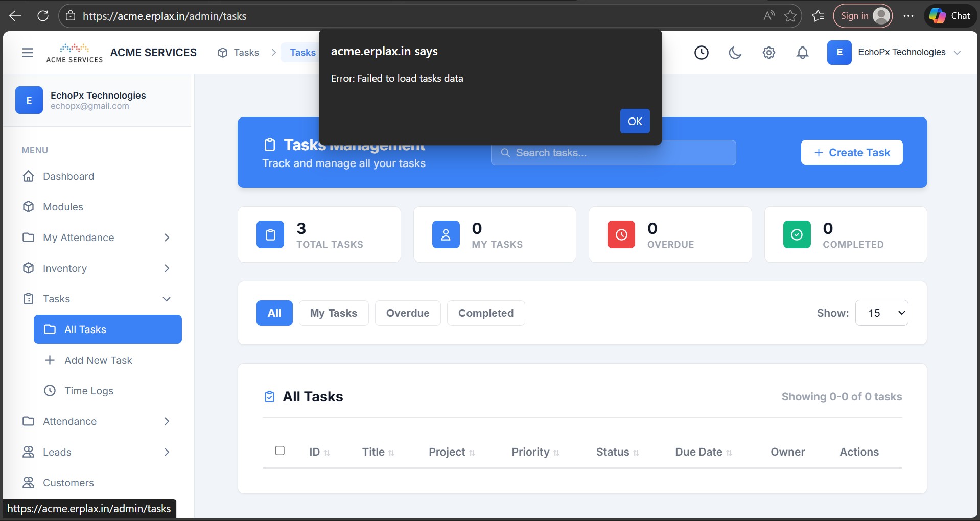Switch to the Overdue tab
The height and width of the screenshot is (521, 980).
[407, 313]
